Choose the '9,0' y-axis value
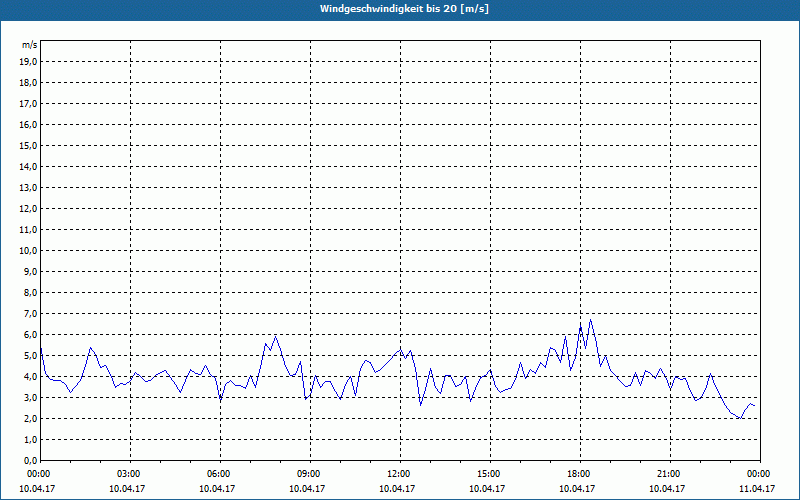The width and height of the screenshot is (800, 500). [31, 271]
